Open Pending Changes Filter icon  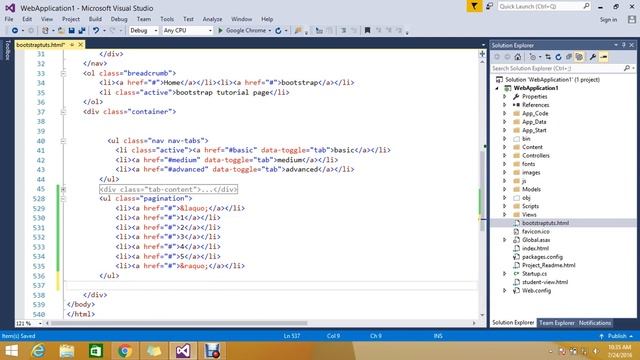[533, 57]
